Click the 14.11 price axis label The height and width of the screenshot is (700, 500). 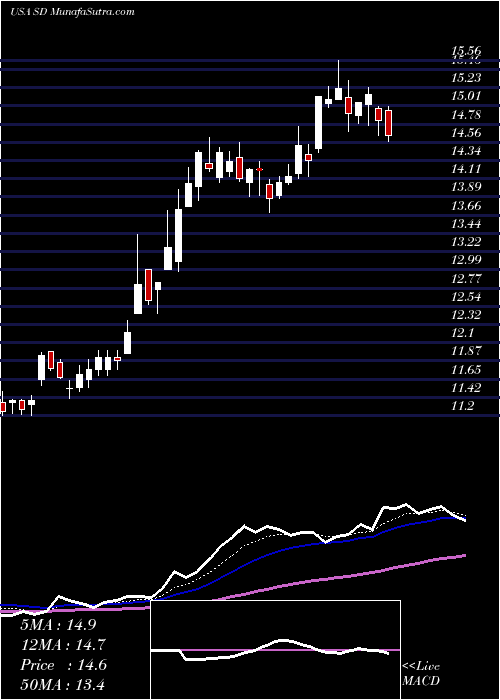pos(467,169)
